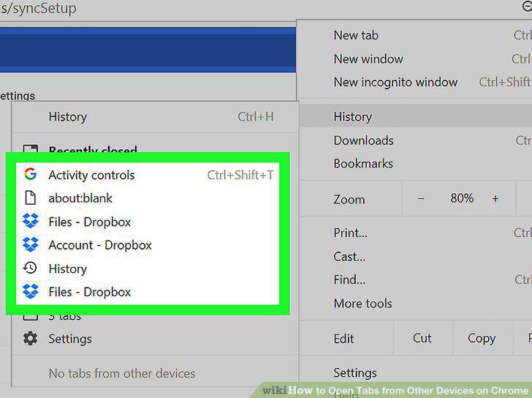Open Settings in the History submenu

[x=156, y=339]
